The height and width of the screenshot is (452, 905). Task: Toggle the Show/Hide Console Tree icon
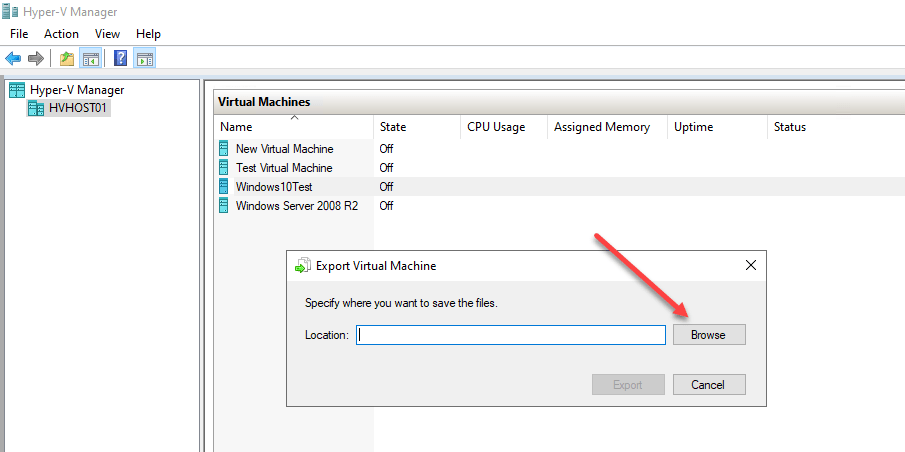click(x=91, y=58)
